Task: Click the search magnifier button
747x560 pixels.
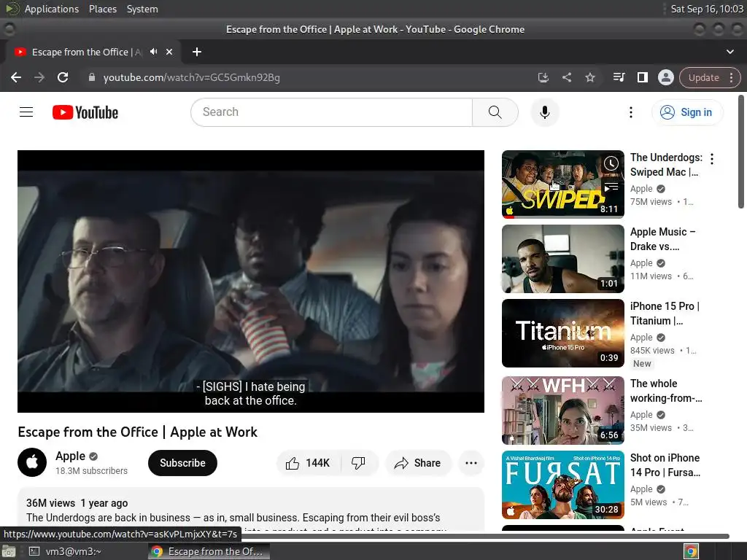Action: pyautogui.click(x=495, y=112)
